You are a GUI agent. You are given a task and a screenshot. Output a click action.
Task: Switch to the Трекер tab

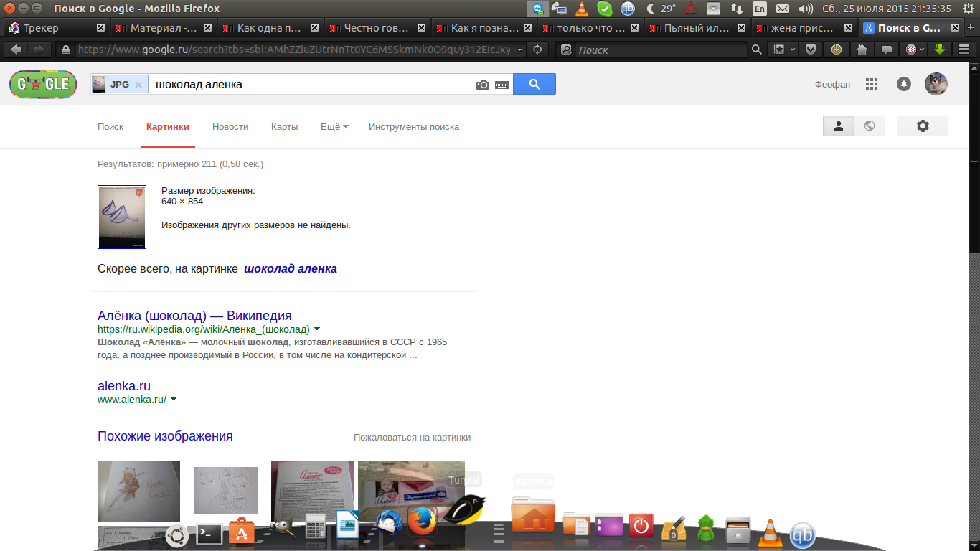tap(56, 28)
